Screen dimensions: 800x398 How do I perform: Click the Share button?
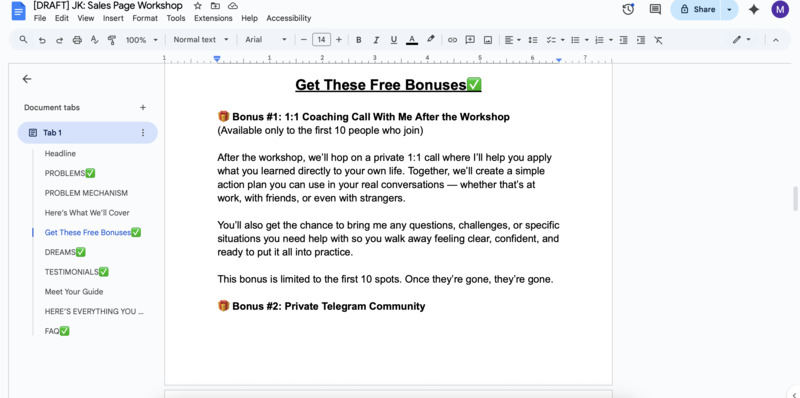pyautogui.click(x=697, y=9)
